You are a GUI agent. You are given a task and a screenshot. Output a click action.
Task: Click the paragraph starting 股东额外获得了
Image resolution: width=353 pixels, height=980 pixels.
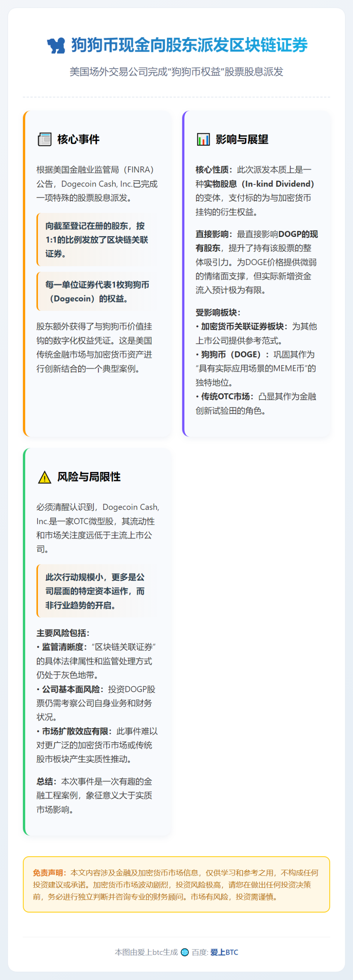tap(95, 348)
